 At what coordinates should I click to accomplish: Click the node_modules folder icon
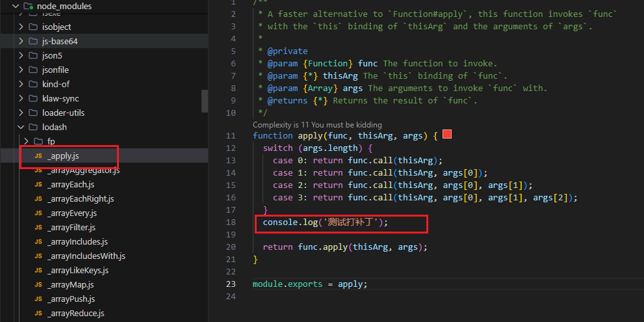[x=28, y=6]
